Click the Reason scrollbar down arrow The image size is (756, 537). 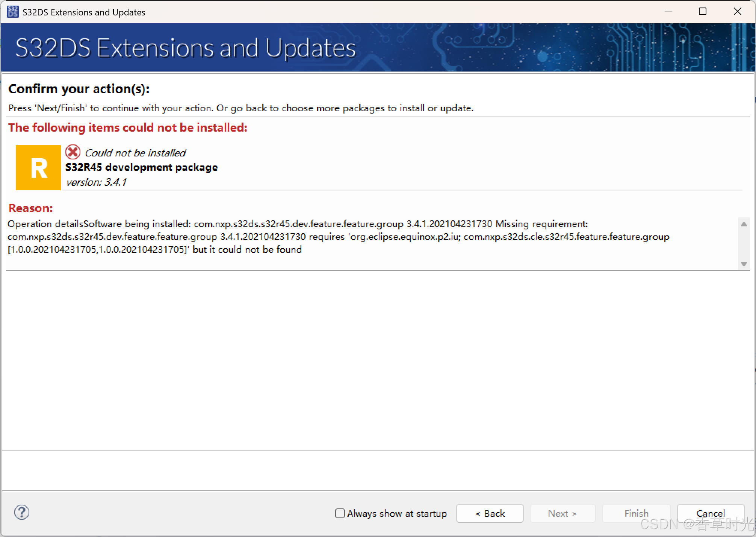[x=744, y=264]
